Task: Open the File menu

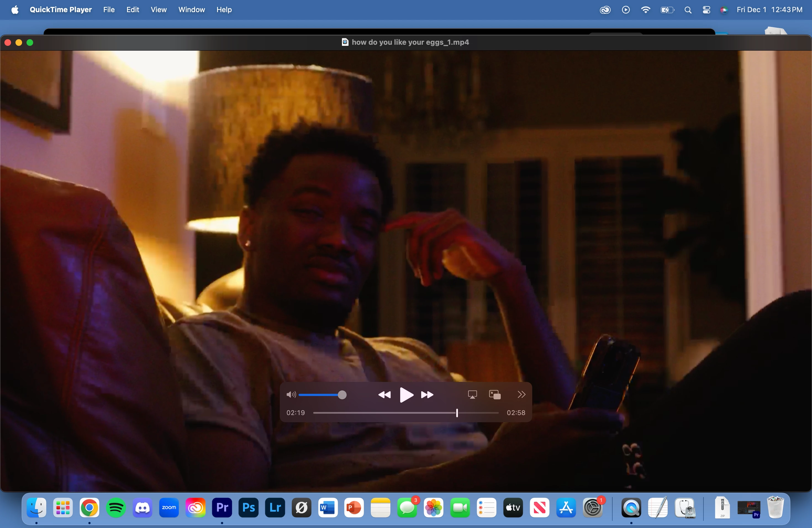Action: point(109,10)
